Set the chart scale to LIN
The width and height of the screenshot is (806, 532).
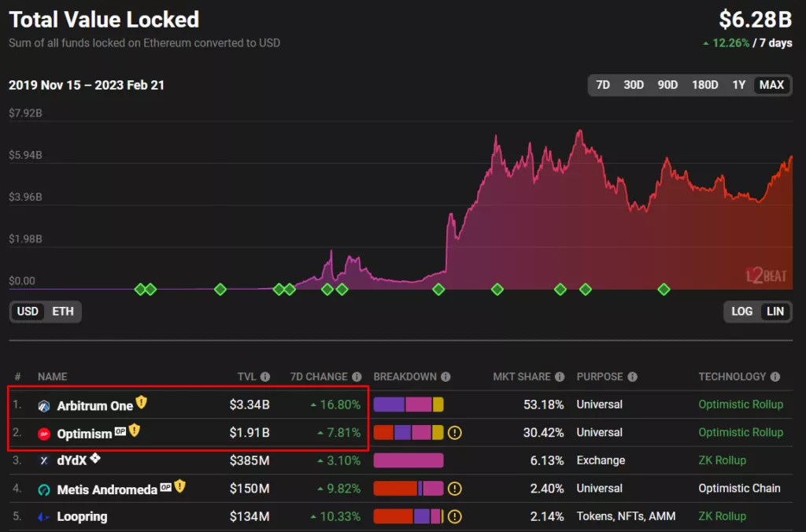point(775,312)
